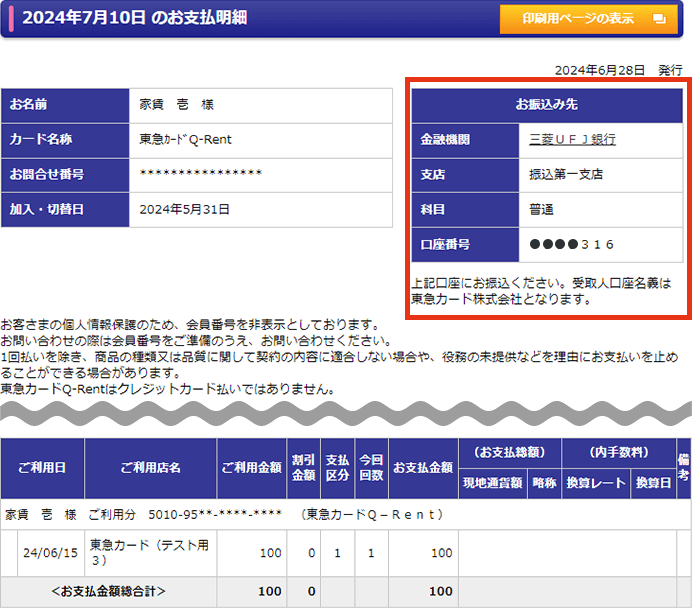The width and height of the screenshot is (692, 608).
Task: Open the 三菱UFJ銀行 link
Action: (x=572, y=140)
